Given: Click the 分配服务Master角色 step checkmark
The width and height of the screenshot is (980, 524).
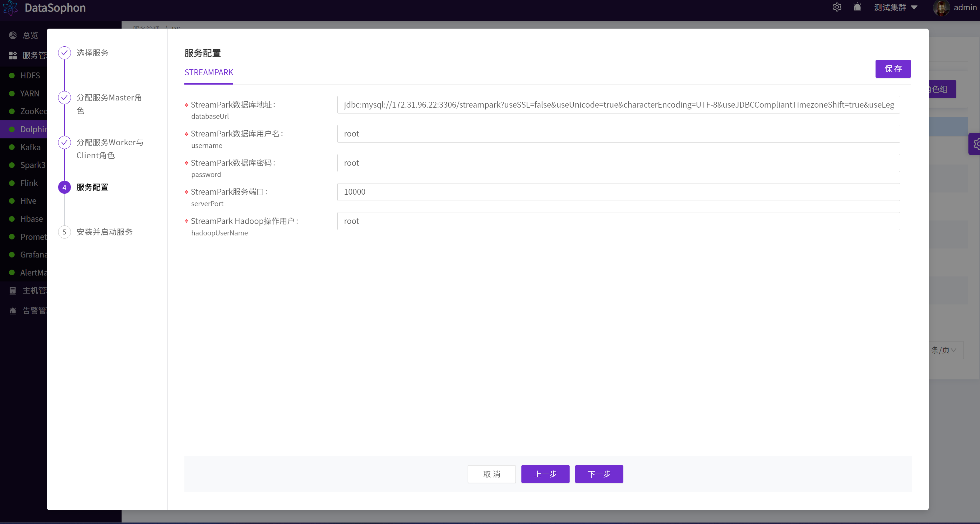Looking at the screenshot, I should click(x=64, y=97).
